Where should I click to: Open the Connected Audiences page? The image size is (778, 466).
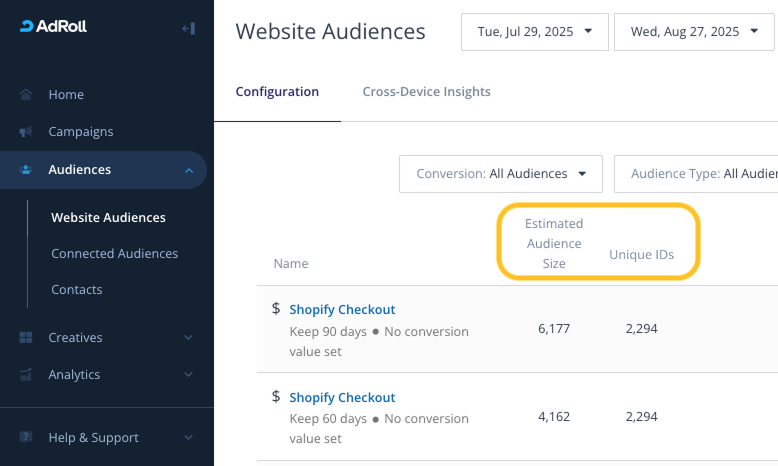114,254
